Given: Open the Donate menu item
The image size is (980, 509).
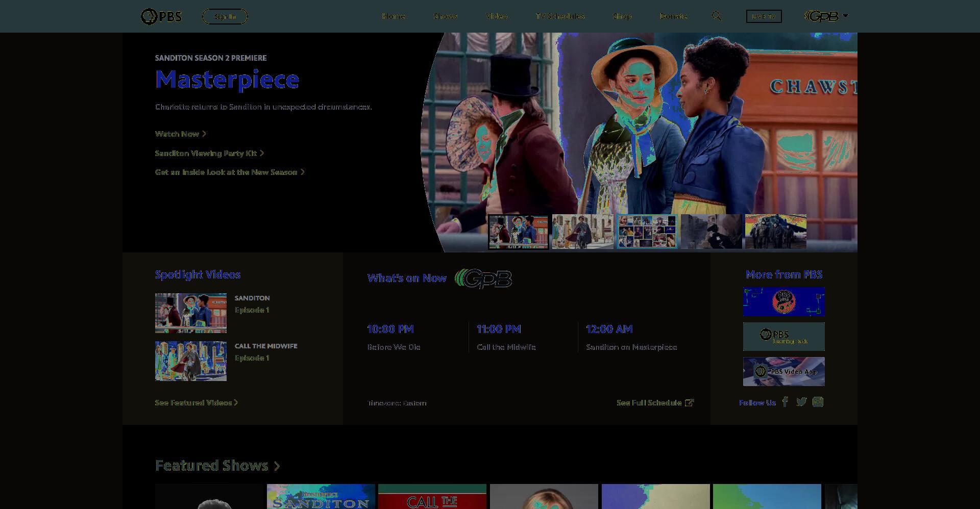Looking at the screenshot, I should (673, 16).
